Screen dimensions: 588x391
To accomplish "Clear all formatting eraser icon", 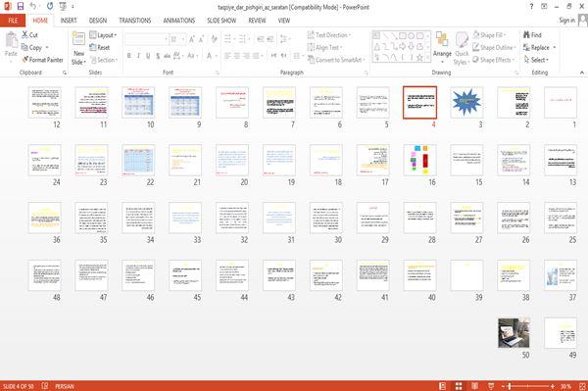I will click(x=214, y=39).
